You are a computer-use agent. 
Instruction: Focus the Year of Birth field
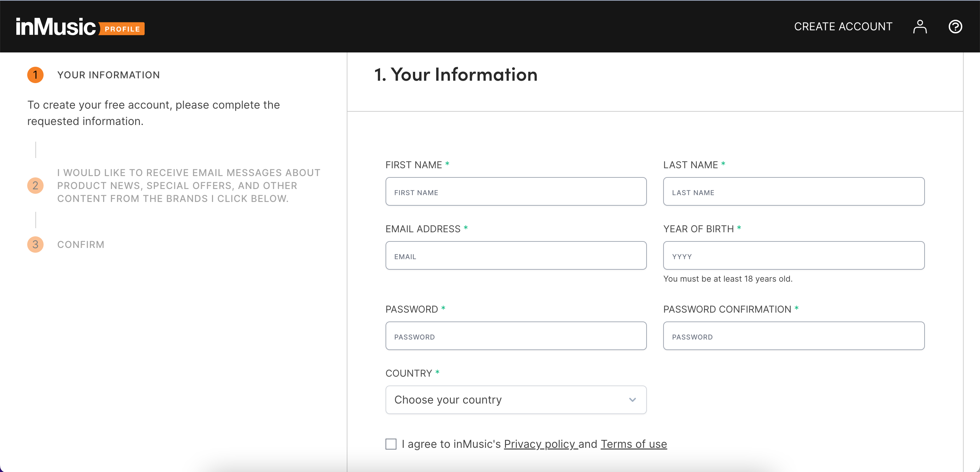[x=794, y=255]
